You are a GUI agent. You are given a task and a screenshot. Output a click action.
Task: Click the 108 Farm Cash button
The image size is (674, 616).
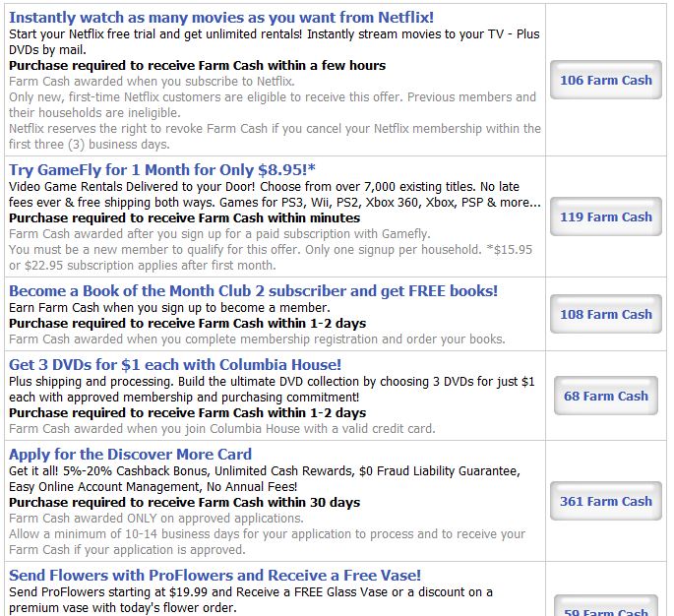pyautogui.click(x=606, y=314)
